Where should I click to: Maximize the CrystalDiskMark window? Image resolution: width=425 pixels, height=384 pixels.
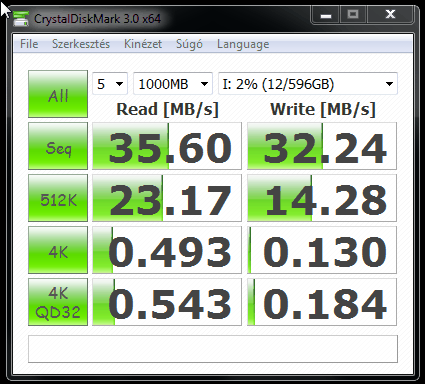pos(353,15)
